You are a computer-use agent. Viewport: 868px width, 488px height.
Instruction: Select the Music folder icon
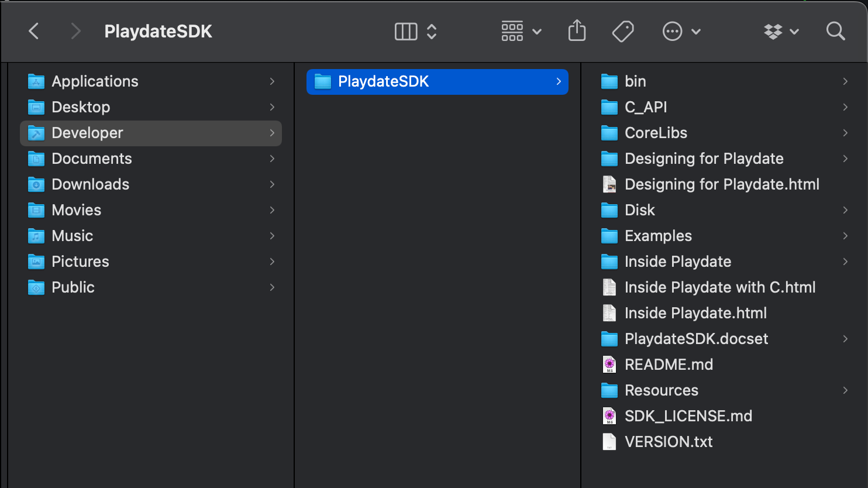pyautogui.click(x=36, y=236)
